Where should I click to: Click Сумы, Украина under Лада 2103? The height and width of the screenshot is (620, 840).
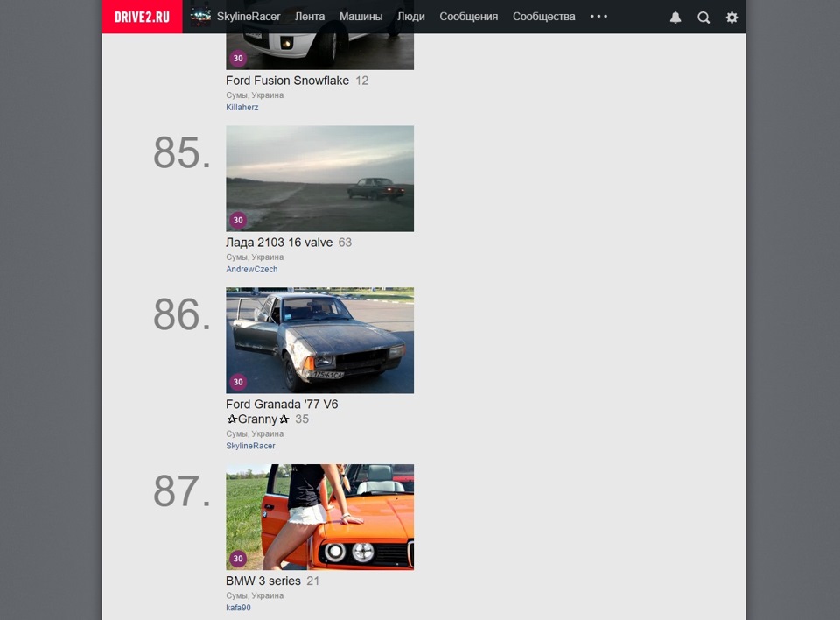click(x=255, y=257)
